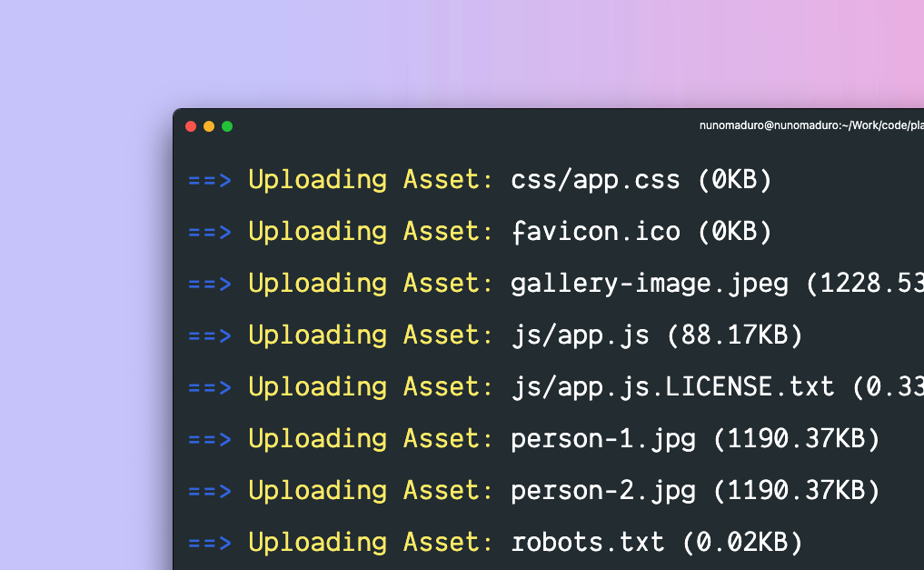
Task: Click the ==> arrow before js/app.js.LICENSE.txt
Action: click(x=210, y=386)
